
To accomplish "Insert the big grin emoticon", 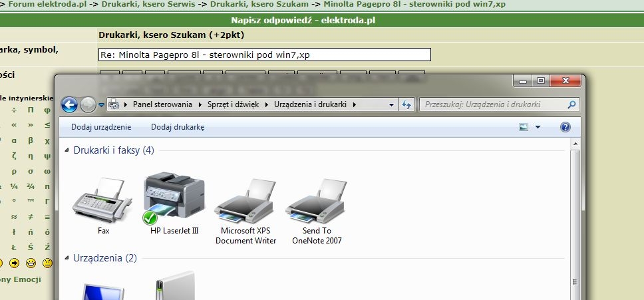I will pyautogui.click(x=31, y=263).
